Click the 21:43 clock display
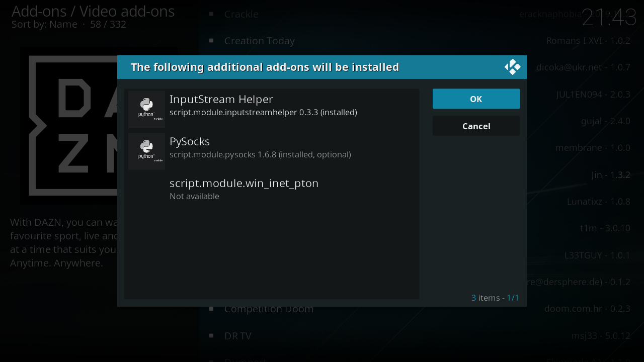Image resolution: width=644 pixels, height=362 pixels. click(609, 18)
